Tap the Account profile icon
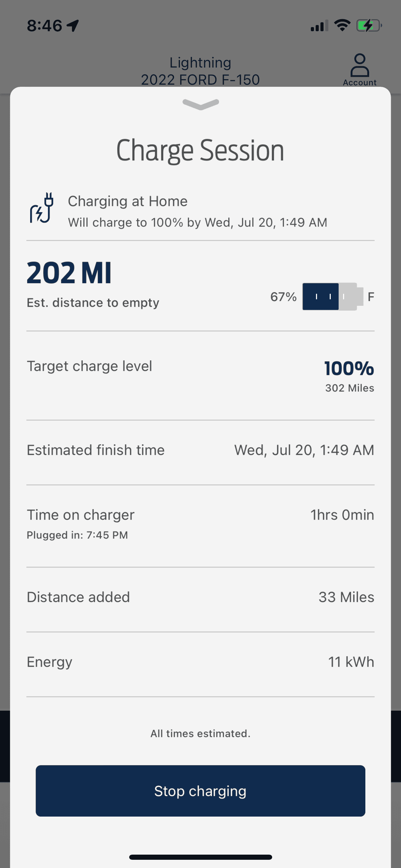 360,69
